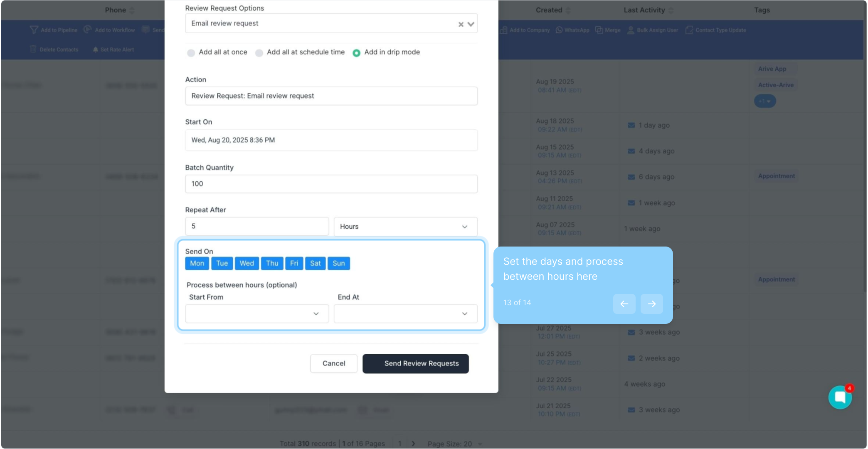
Task: Click the Cancel button
Action: point(333,363)
